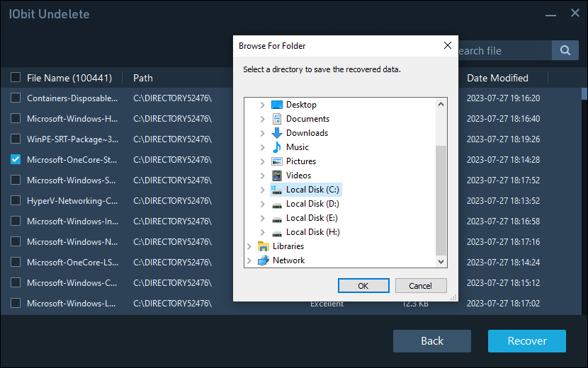Open the IObit Undelete menu icon

pos(550,14)
